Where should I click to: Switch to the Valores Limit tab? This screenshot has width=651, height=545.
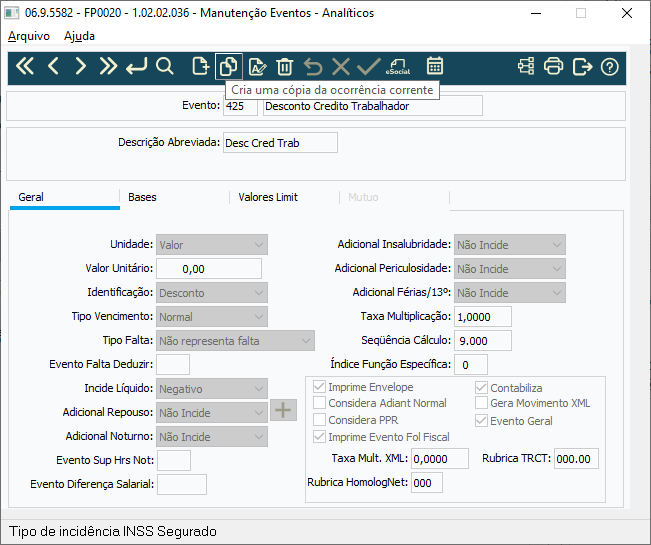click(268, 197)
